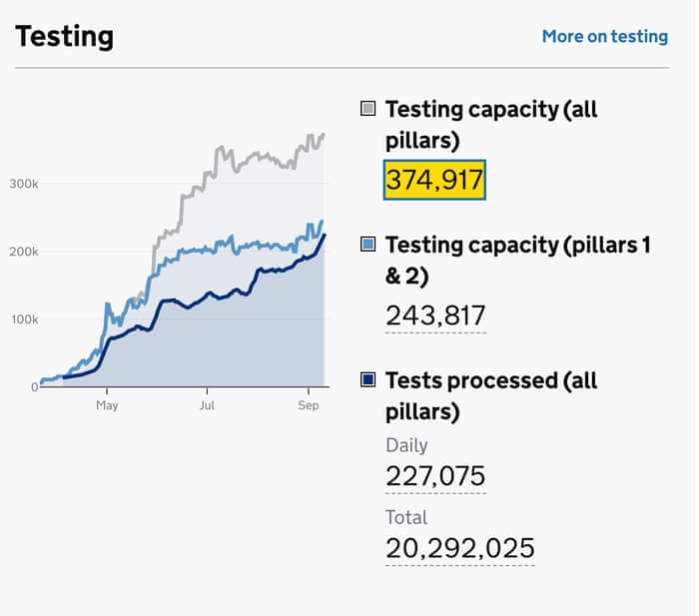Click the Tests processed (all pillars) label

point(490,395)
